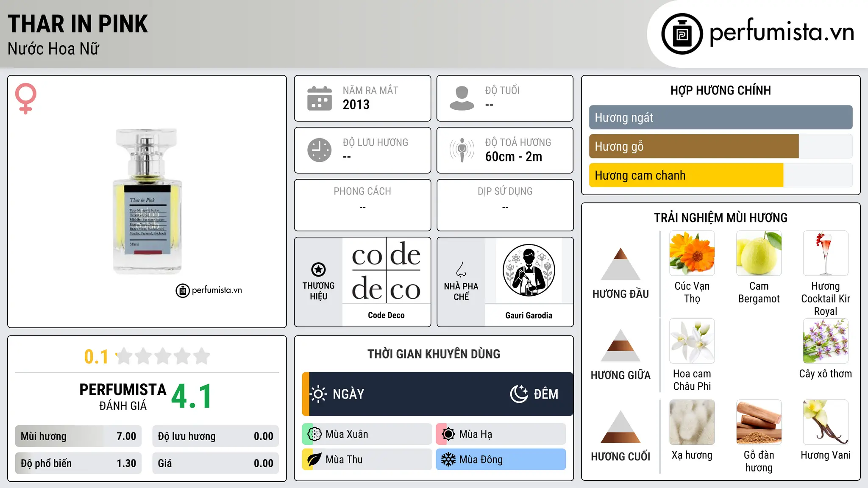Click the Hương cam chanh accord bar

pyautogui.click(x=721, y=175)
